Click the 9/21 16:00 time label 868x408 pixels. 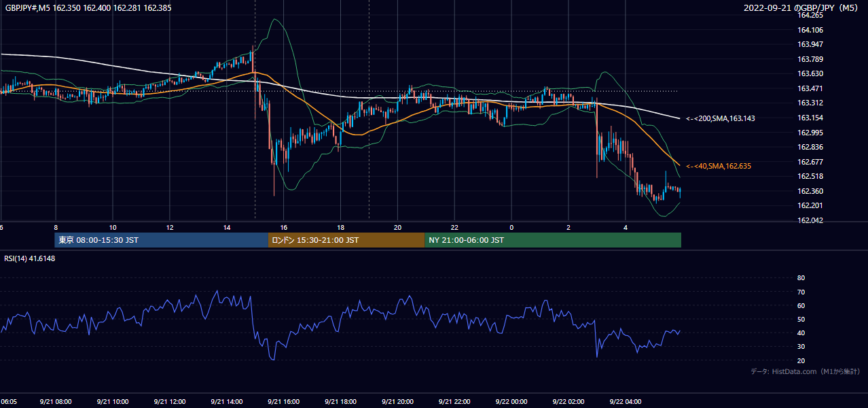point(284,402)
